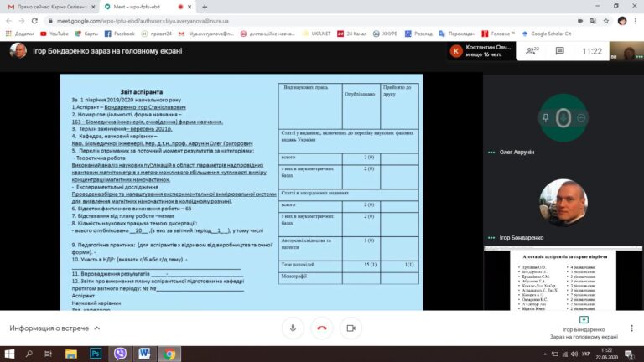
Task: End the call with red hang-up button
Action: 322,328
